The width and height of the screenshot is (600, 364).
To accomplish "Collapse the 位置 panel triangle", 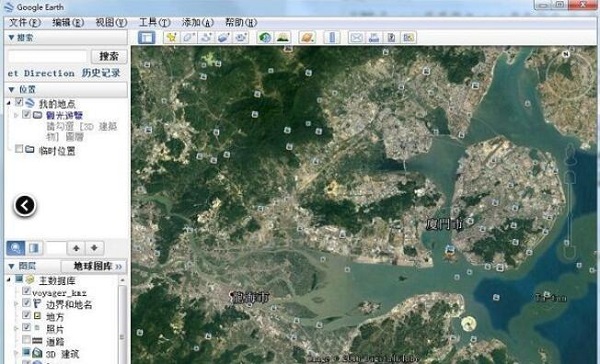I will coord(11,90).
